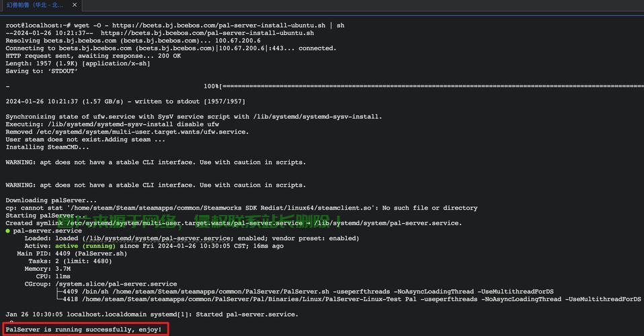Click the 'written to stdout [1957/1957]' line

coord(125,101)
